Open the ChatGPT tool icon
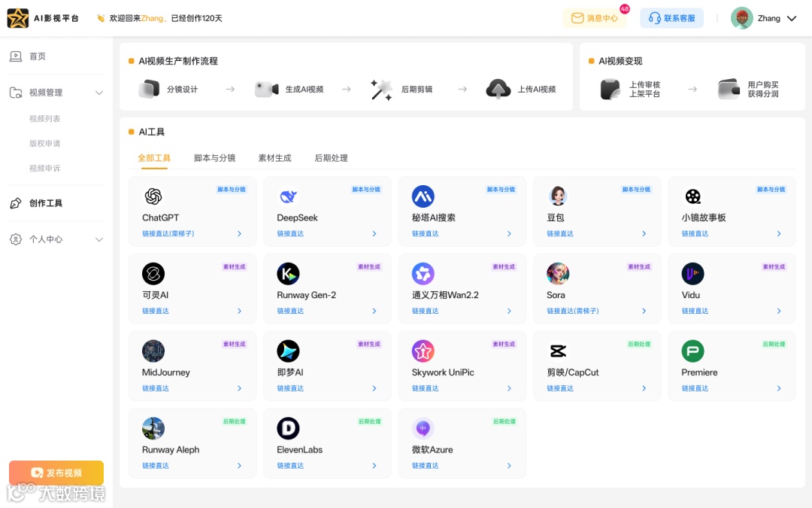This screenshot has width=812, height=508. click(x=153, y=196)
